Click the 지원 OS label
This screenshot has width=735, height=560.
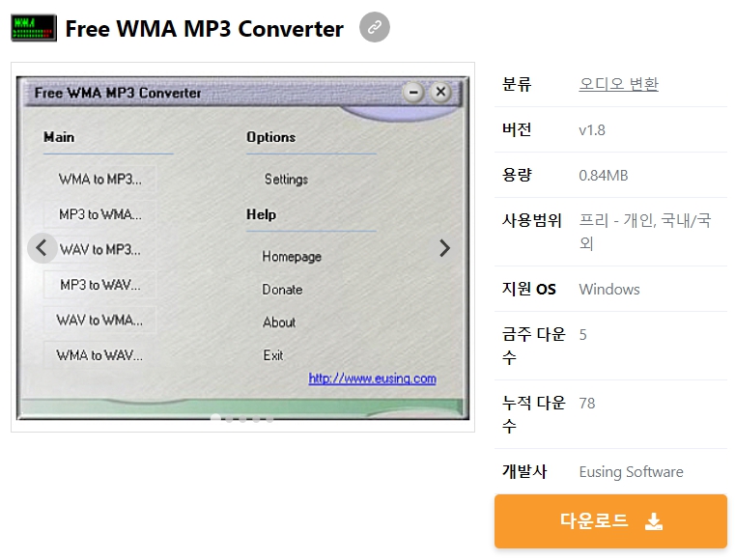point(528,289)
